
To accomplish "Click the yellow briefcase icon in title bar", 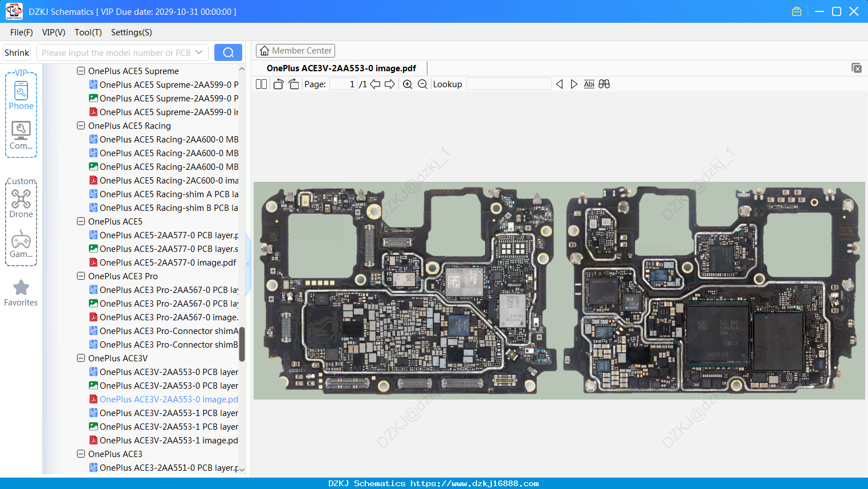I will point(797,11).
